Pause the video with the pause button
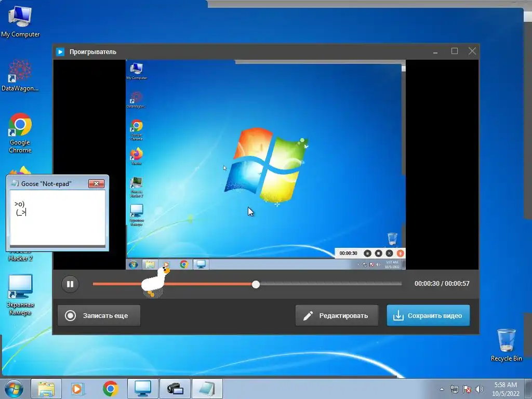 pos(70,284)
